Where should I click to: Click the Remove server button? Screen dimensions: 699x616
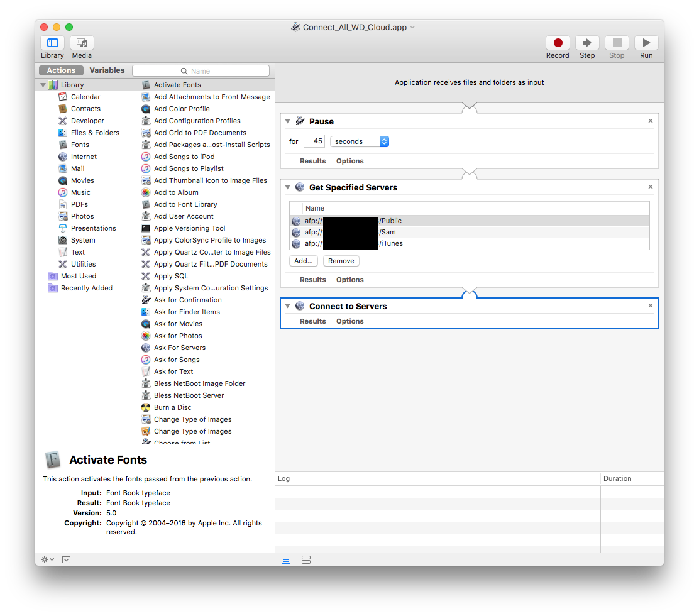(341, 261)
